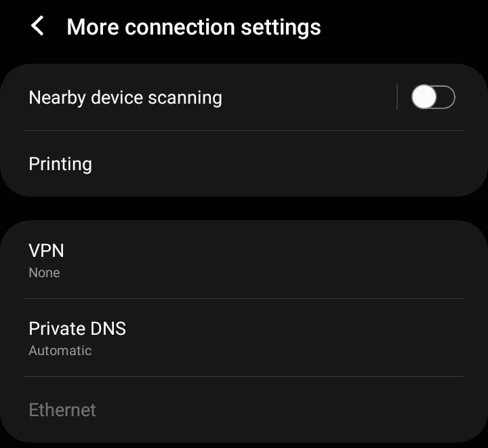Click the "VPN" heading text

pyautogui.click(x=46, y=251)
